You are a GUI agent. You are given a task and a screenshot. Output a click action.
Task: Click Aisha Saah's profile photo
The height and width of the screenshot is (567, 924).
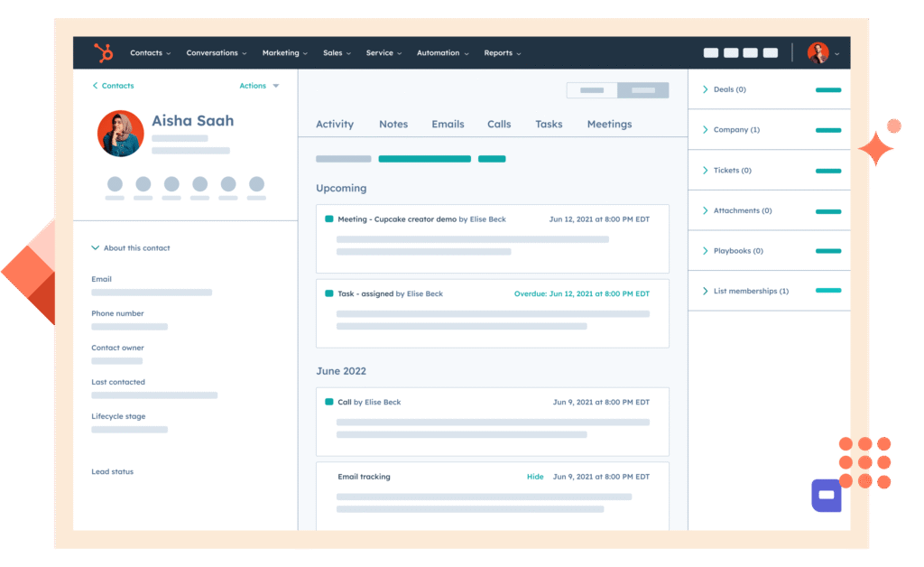pyautogui.click(x=120, y=134)
